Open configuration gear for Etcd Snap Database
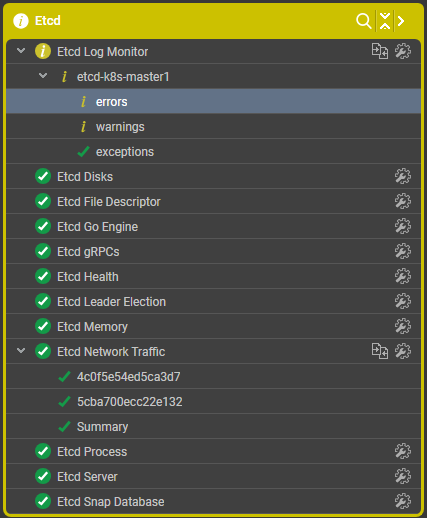 coord(403,501)
